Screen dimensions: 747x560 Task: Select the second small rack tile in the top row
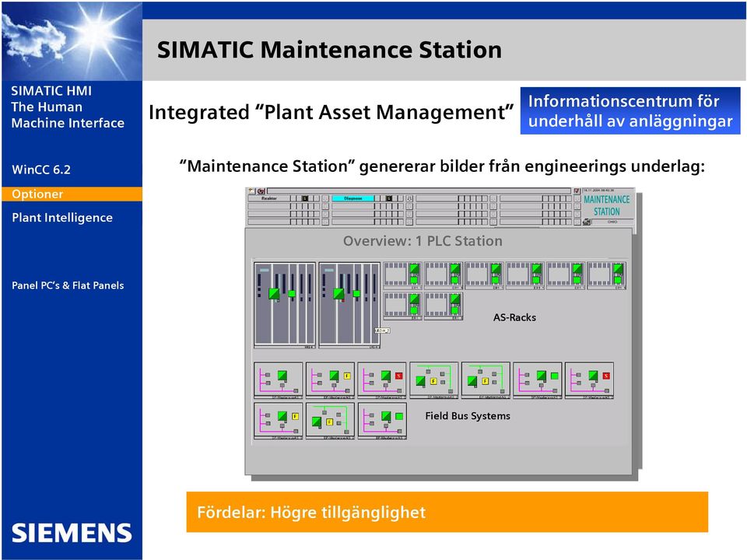[444, 275]
